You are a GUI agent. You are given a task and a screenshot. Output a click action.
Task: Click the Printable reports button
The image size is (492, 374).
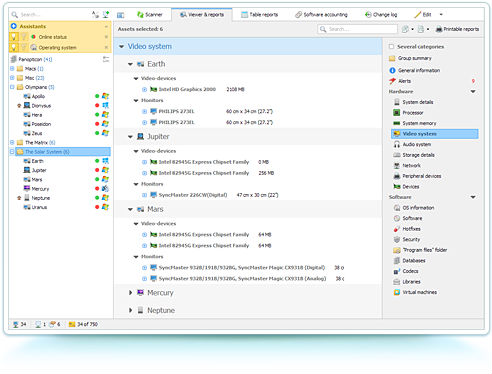coord(457,29)
